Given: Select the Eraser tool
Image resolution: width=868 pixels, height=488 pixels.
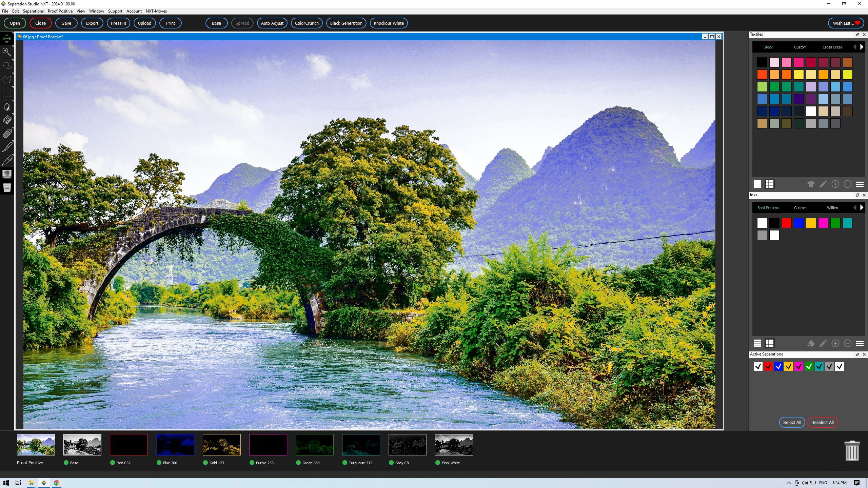Looking at the screenshot, I should (x=7, y=134).
